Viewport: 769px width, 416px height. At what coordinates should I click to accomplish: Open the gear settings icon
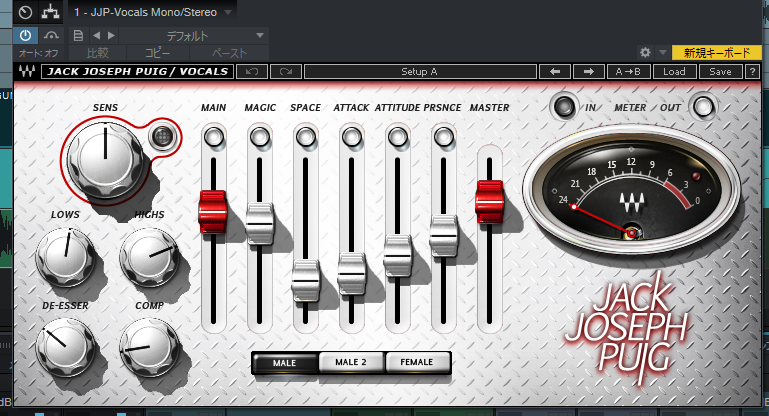pos(645,52)
